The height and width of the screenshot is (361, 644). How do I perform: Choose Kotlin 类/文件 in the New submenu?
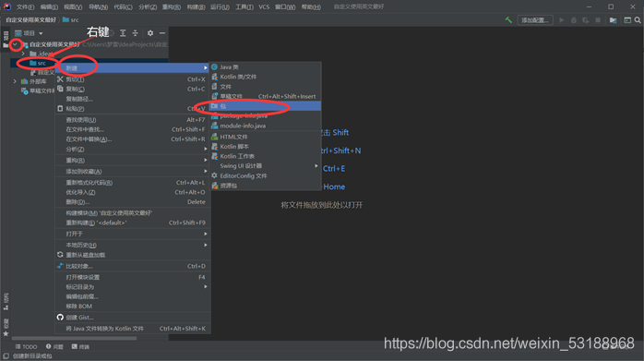266,77
